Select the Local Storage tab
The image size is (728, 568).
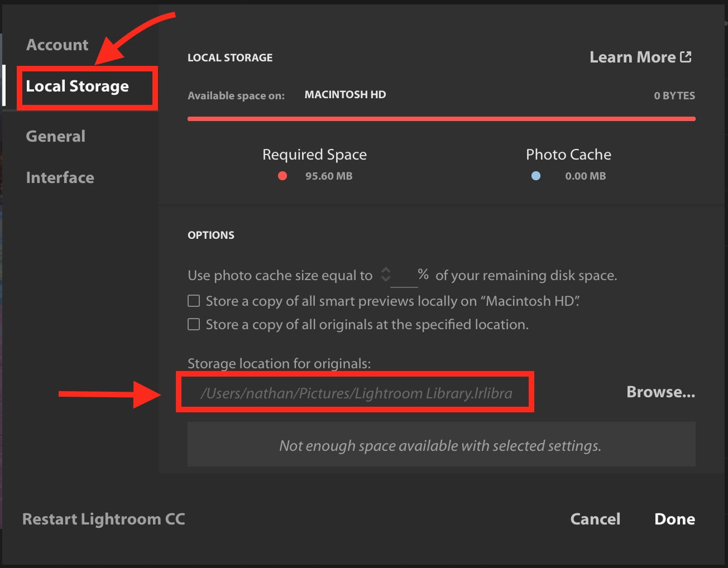[77, 86]
